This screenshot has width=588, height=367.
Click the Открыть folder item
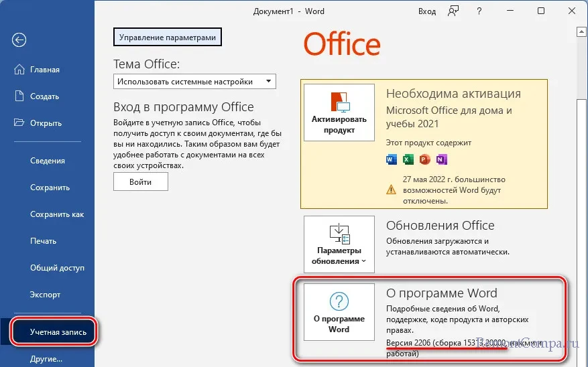(x=46, y=123)
